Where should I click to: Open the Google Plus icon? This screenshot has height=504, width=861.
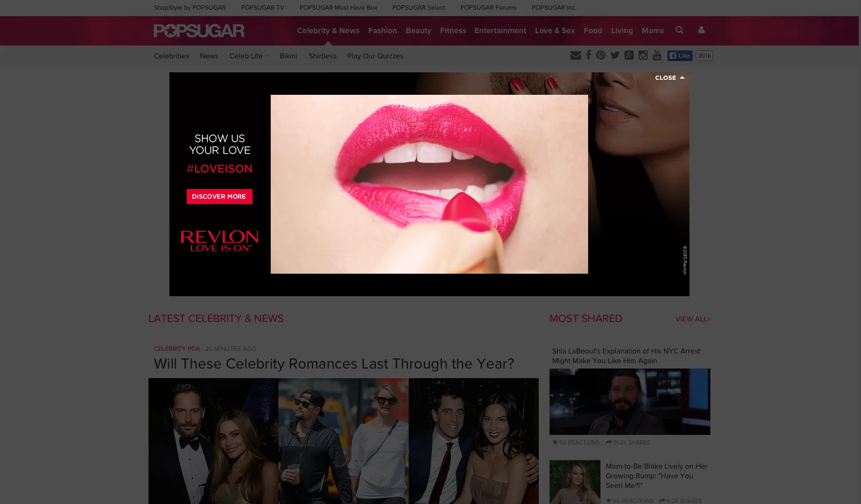coord(629,55)
